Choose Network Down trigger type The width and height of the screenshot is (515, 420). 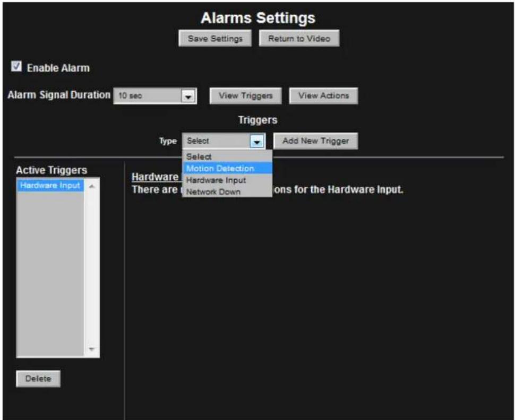227,191
